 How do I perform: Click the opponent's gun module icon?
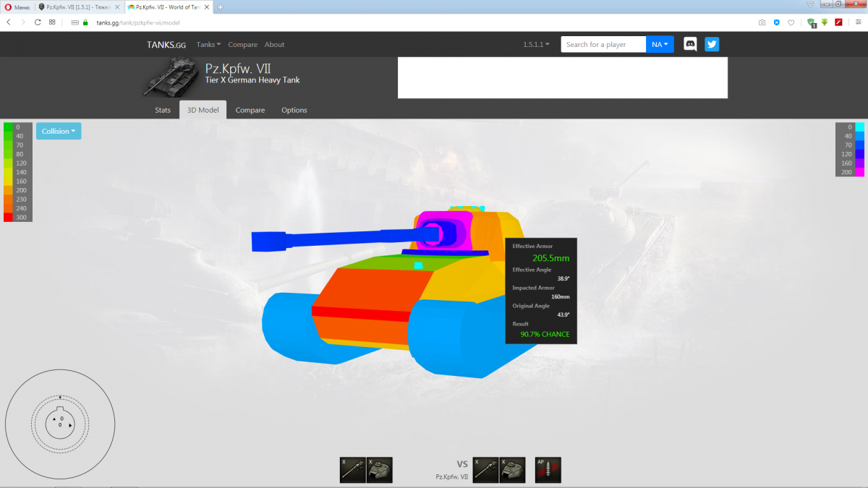485,470
